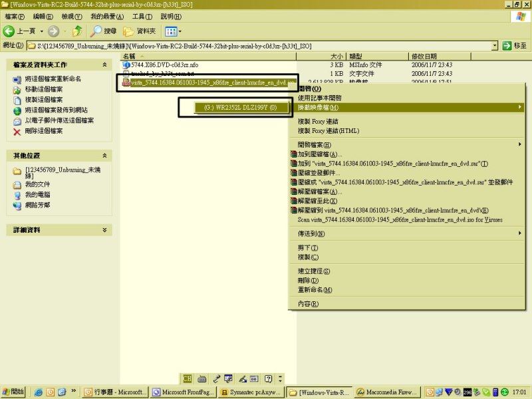Click the red X icon beside 刪除這個檔案
Screen dimensions: 532x399
pos(17,132)
